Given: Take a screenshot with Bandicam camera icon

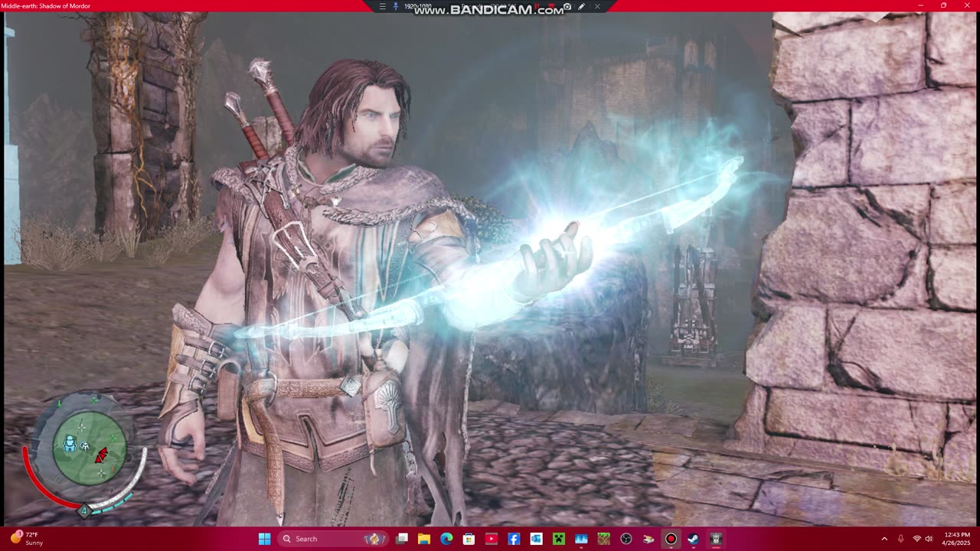Looking at the screenshot, I should click(567, 6).
